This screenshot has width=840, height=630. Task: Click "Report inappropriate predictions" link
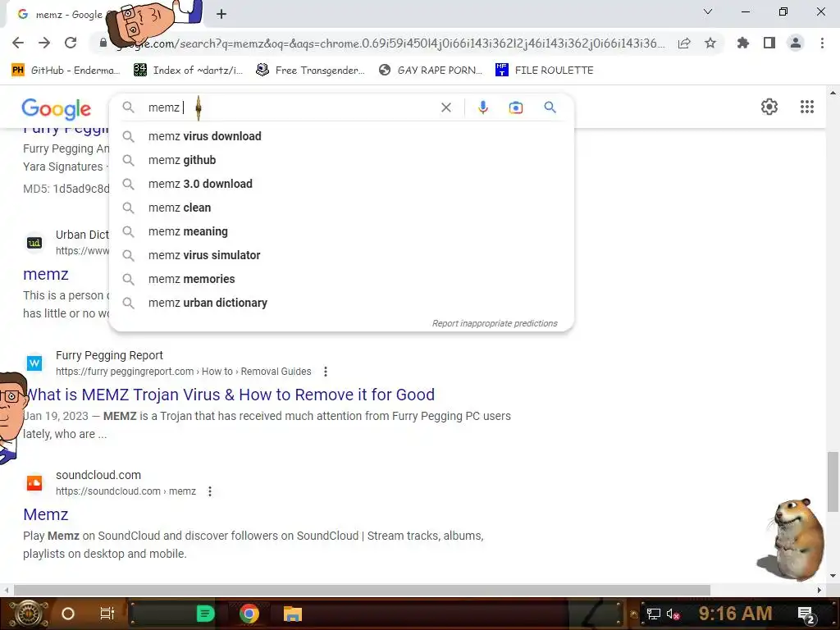tap(495, 323)
